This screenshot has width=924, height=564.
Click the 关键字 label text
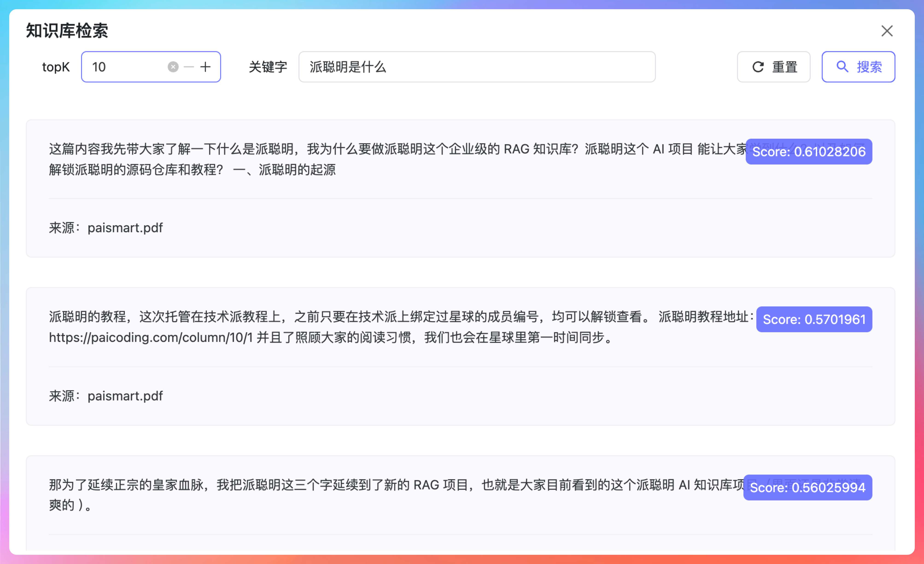pos(268,67)
